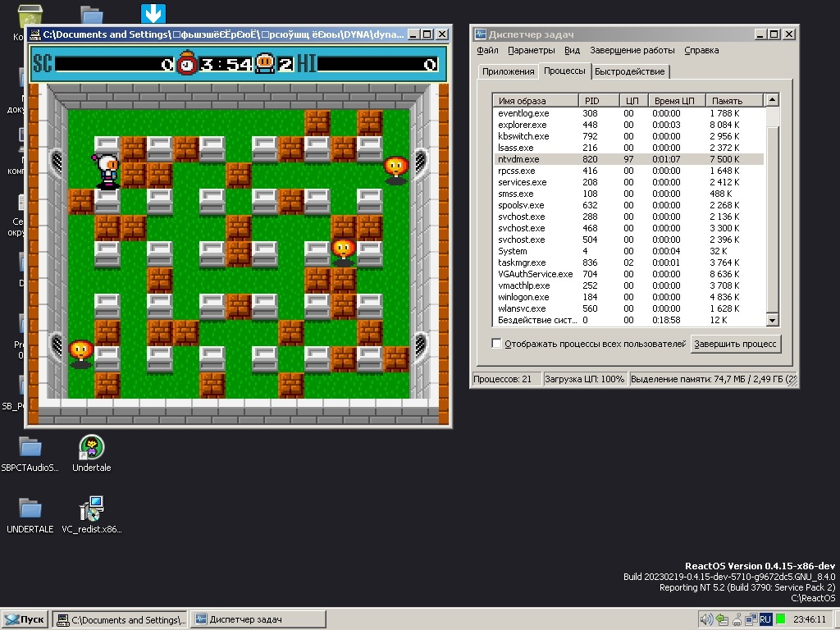The height and width of the screenshot is (630, 840).
Task: Sort by the ЦП column header
Action: click(x=634, y=100)
